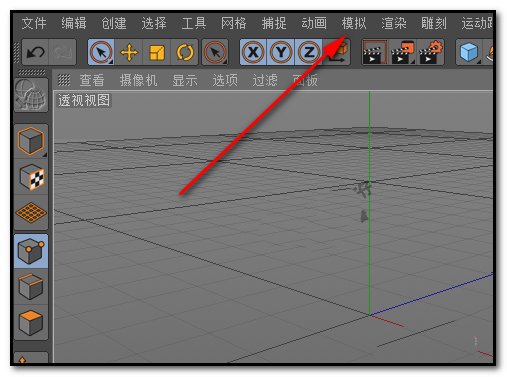Render to Picture Viewer icon
The height and width of the screenshot is (377, 507).
[x=402, y=52]
